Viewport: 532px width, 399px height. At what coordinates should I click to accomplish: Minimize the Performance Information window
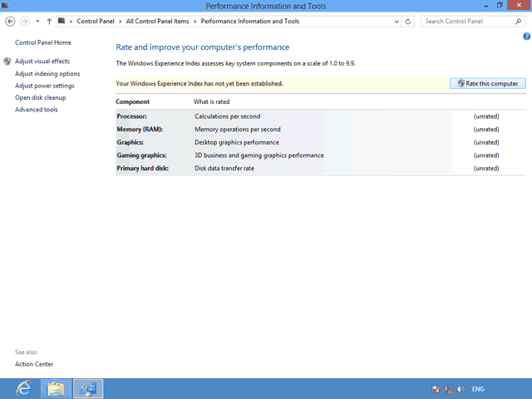click(x=486, y=6)
